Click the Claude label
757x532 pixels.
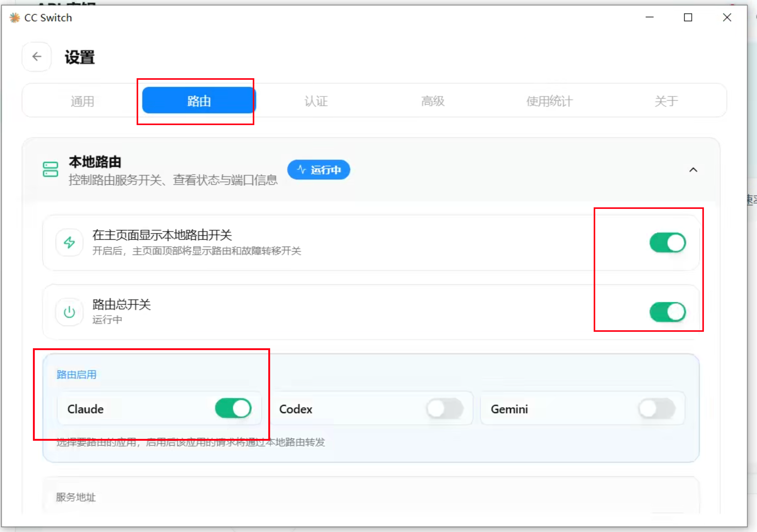click(x=85, y=409)
